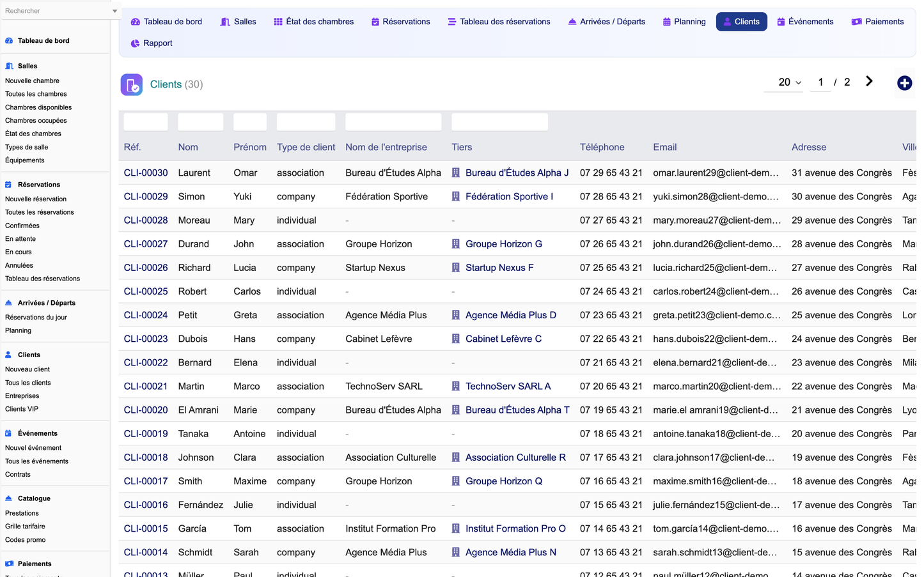This screenshot has width=924, height=577.
Task: Click the Réservations calendar icon in sidebar
Action: point(9,184)
